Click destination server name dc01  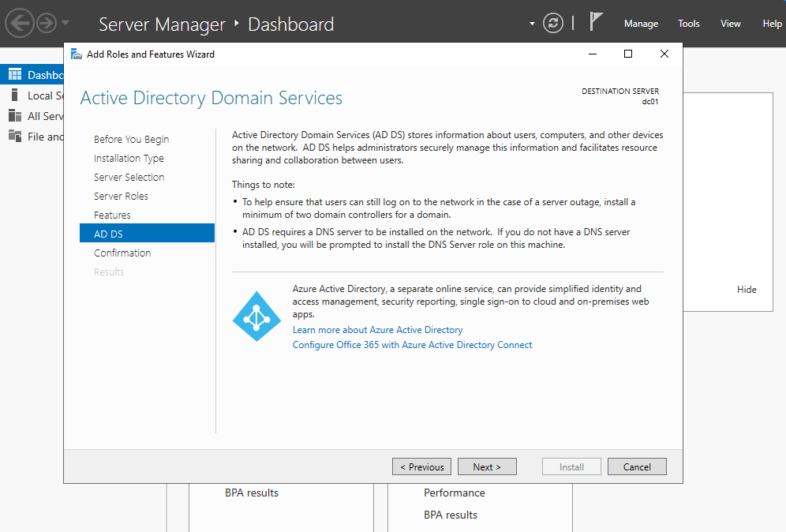tap(650, 102)
